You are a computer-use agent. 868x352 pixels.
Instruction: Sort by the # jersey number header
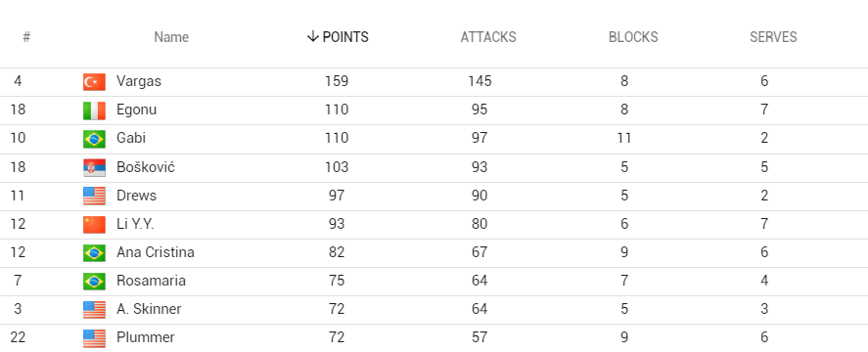26,37
